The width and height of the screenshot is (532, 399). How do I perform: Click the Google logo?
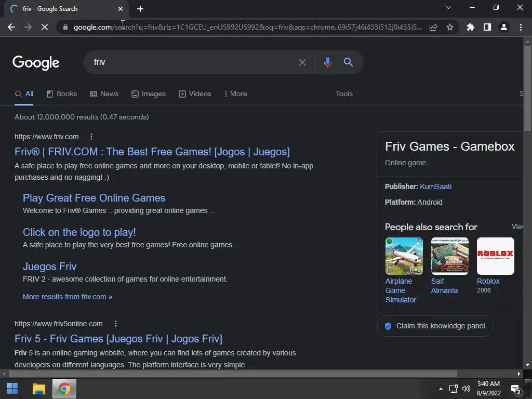[36, 63]
